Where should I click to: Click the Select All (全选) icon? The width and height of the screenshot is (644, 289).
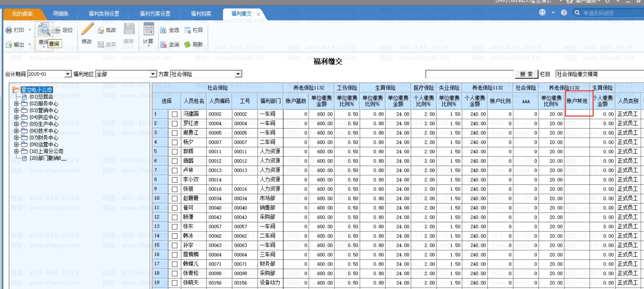click(164, 30)
